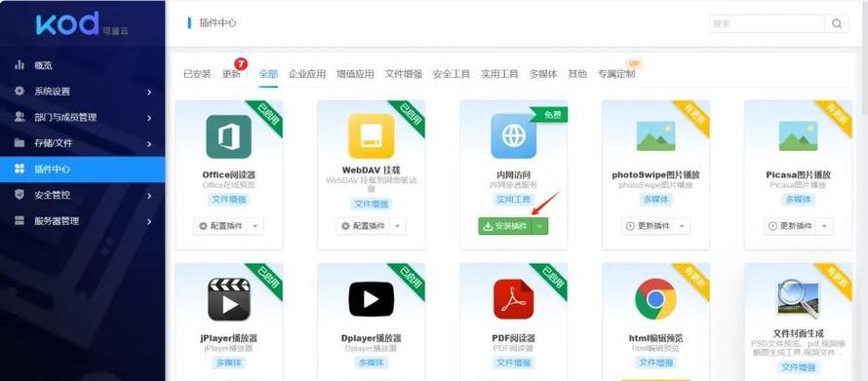Click the 多媒体 tag under Picasa图片播放

point(798,200)
